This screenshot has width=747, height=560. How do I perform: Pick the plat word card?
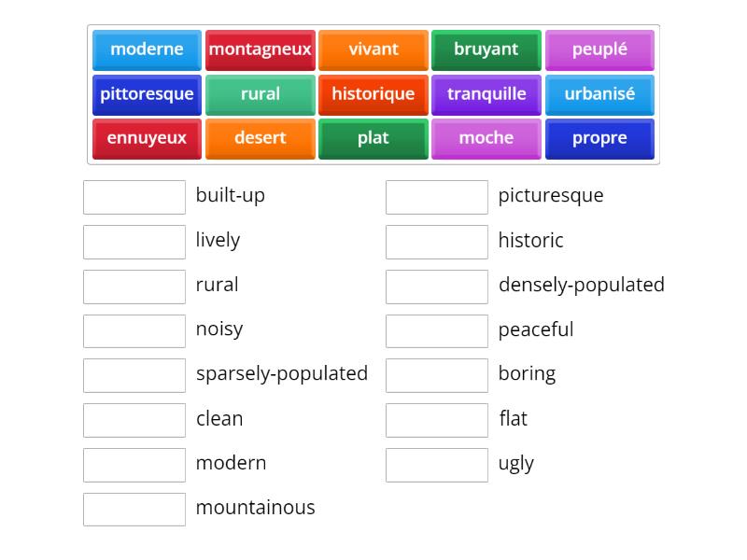pos(373,138)
